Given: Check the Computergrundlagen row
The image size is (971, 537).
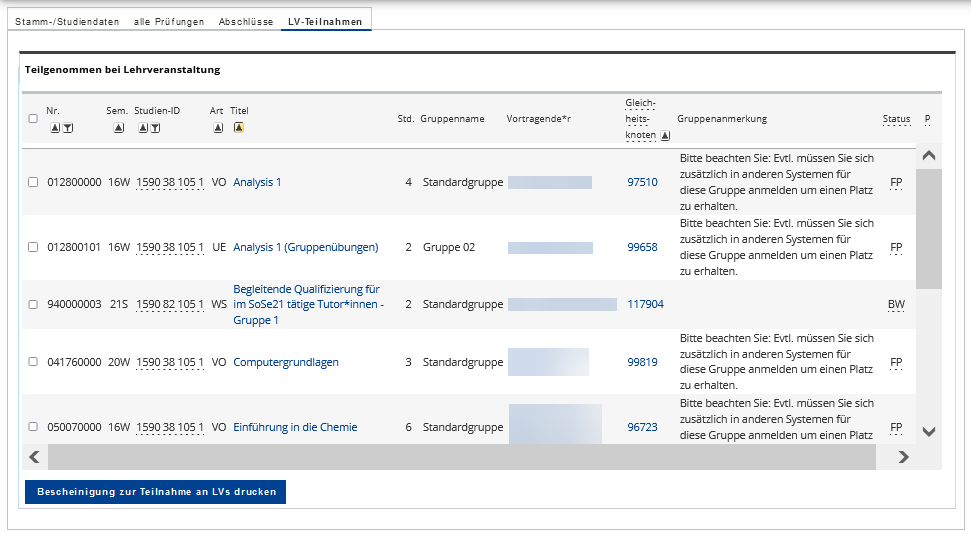Looking at the screenshot, I should coord(33,362).
